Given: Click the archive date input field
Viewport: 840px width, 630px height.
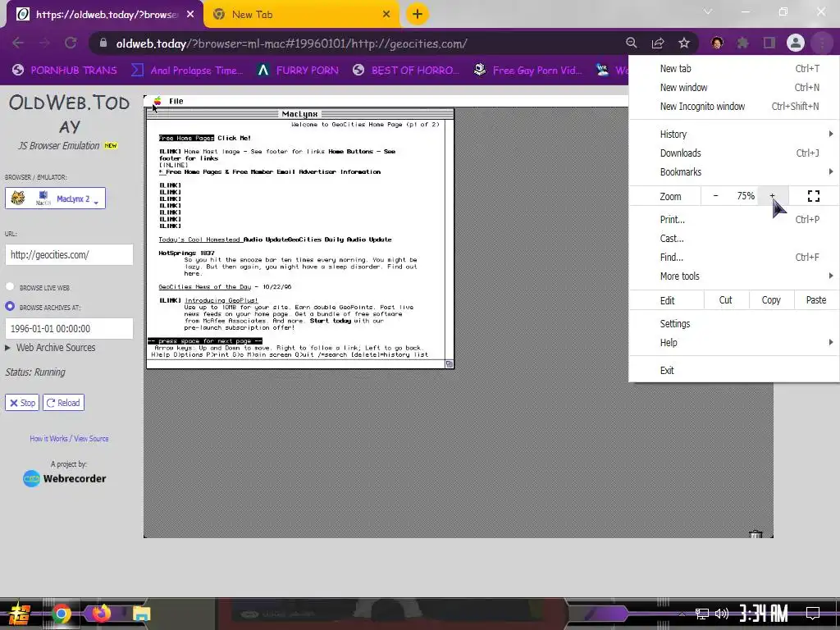Looking at the screenshot, I should (x=69, y=329).
